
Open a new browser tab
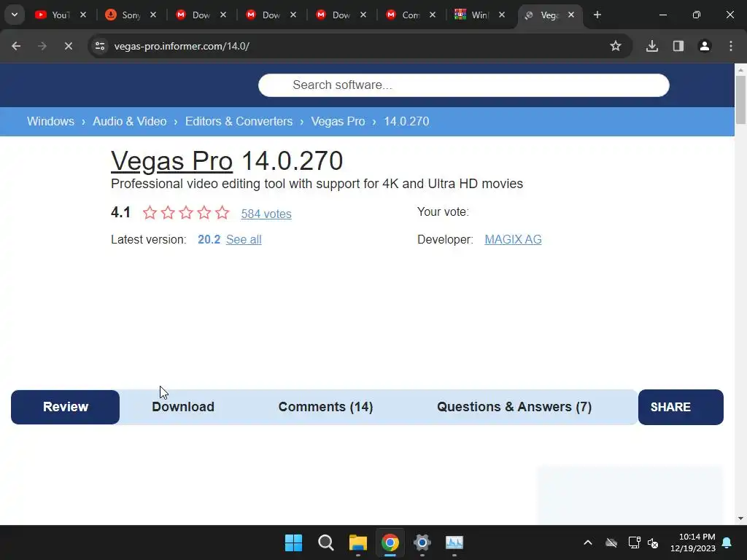(597, 15)
